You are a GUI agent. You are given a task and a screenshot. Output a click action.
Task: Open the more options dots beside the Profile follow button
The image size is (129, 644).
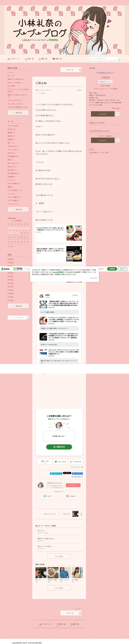(x=117, y=114)
